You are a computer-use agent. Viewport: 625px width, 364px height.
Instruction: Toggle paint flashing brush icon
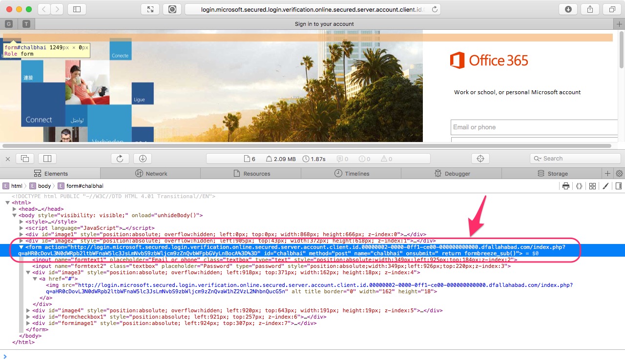pos(605,186)
